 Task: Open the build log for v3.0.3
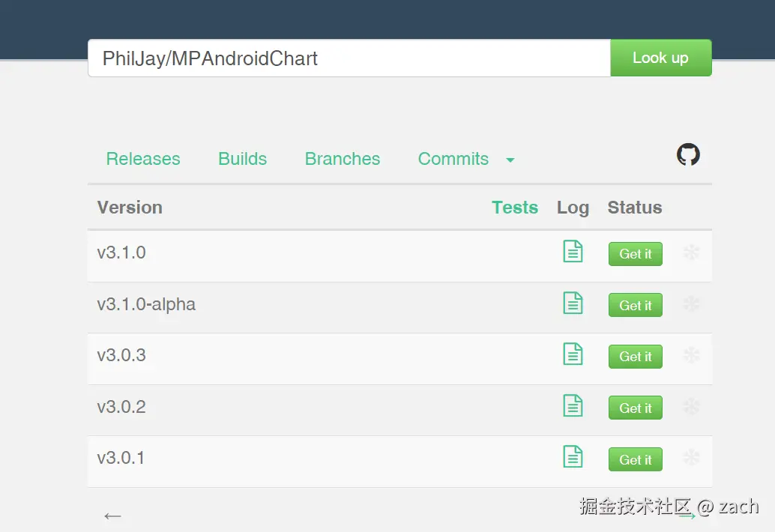tap(573, 354)
